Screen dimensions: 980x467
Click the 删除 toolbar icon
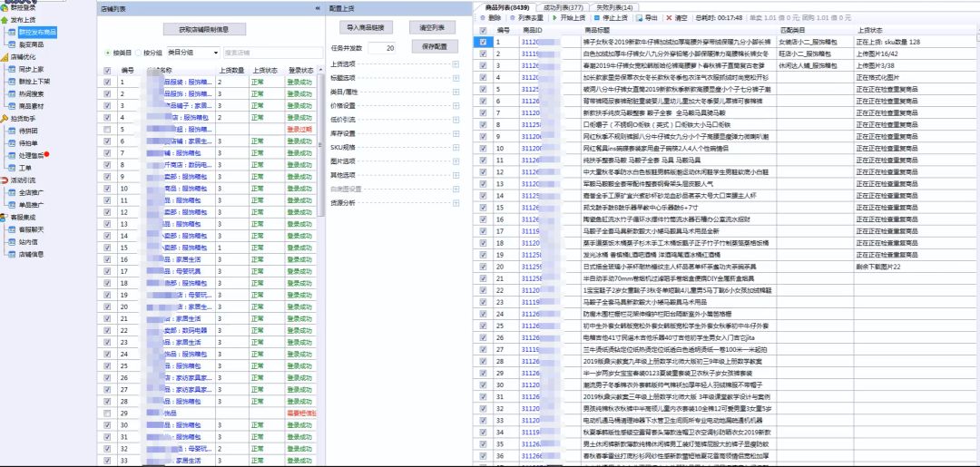click(483, 17)
